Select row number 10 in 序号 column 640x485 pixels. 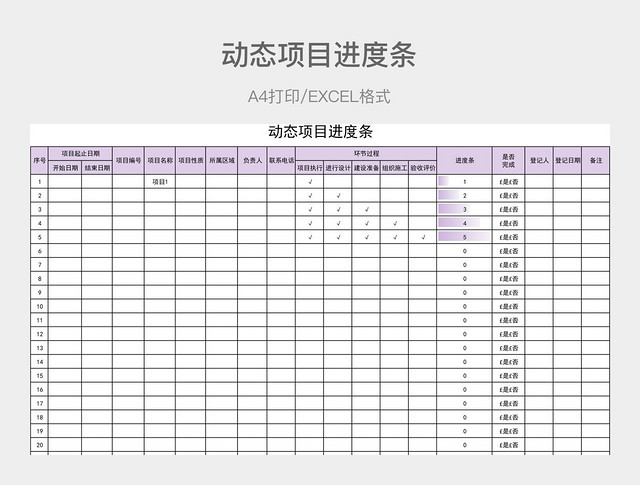click(x=40, y=307)
